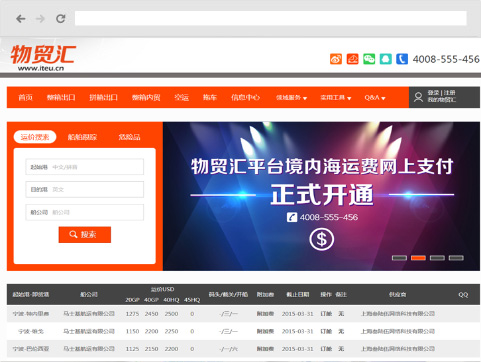
Task: Expand the Q&A dropdown menu
Action: 375,98
